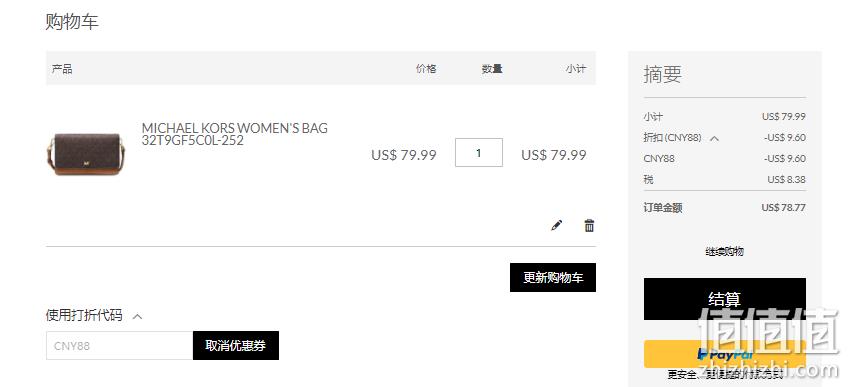Click the 订单金额 total row
This screenshot has width=848, height=387.
pyautogui.click(x=725, y=208)
